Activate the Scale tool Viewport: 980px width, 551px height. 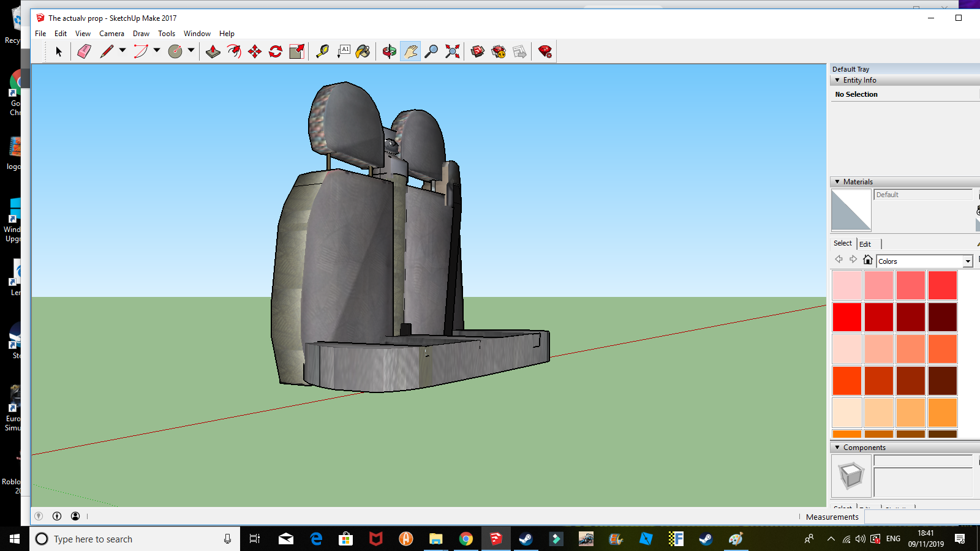[296, 51]
